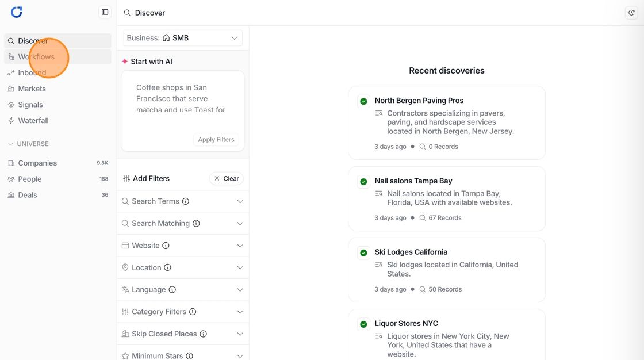Screen dimensions: 644x360
Task: Click info icon next to Location
Action: click(x=167, y=267)
